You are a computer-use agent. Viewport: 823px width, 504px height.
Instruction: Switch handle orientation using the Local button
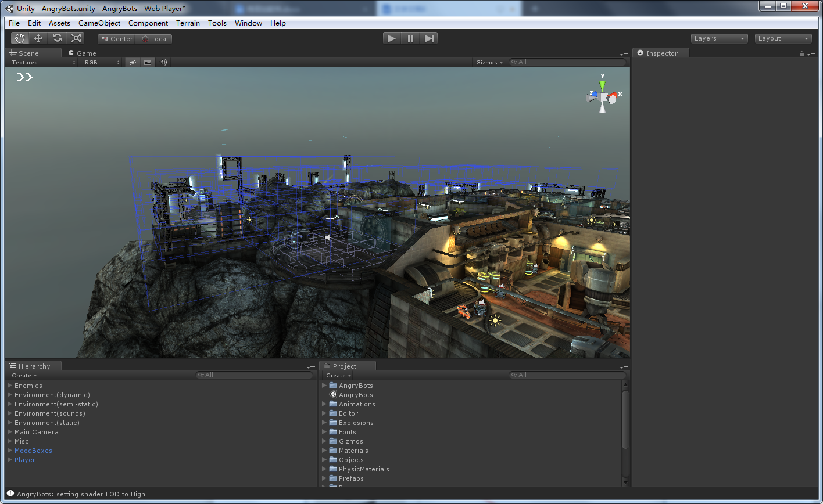click(x=153, y=38)
